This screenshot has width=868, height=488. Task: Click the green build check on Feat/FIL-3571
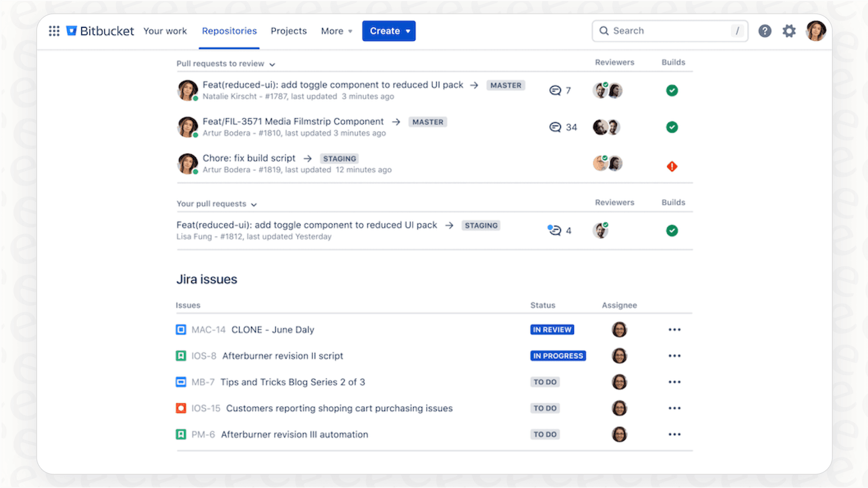click(672, 127)
